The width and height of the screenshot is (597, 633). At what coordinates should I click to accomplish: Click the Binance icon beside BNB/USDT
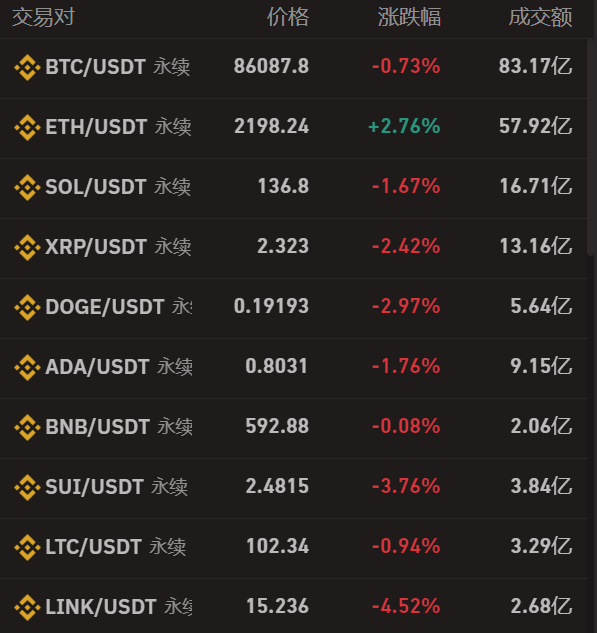(27, 427)
